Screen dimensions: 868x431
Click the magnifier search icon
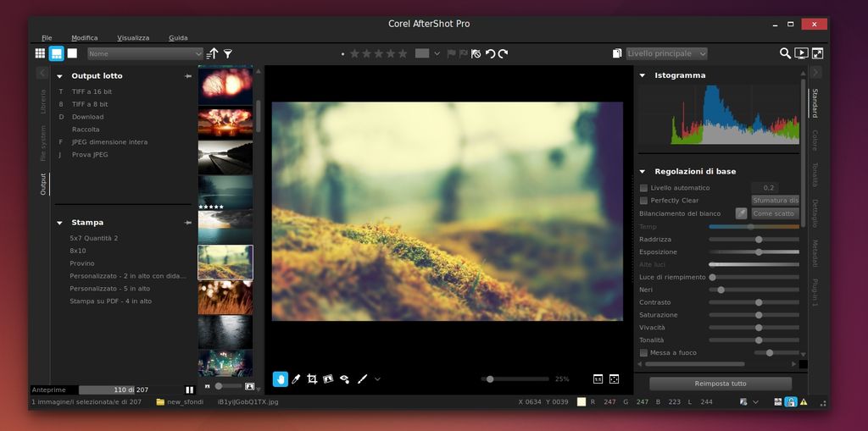pyautogui.click(x=785, y=53)
